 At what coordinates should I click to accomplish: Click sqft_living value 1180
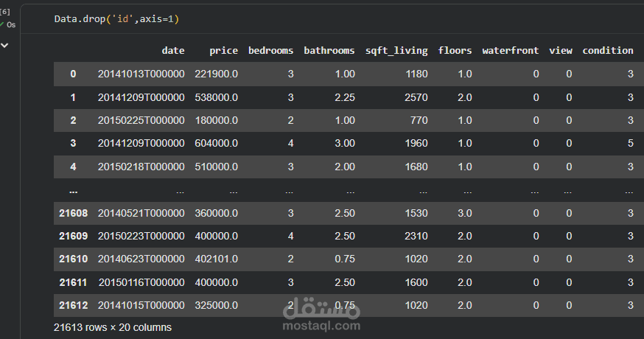[x=417, y=74]
